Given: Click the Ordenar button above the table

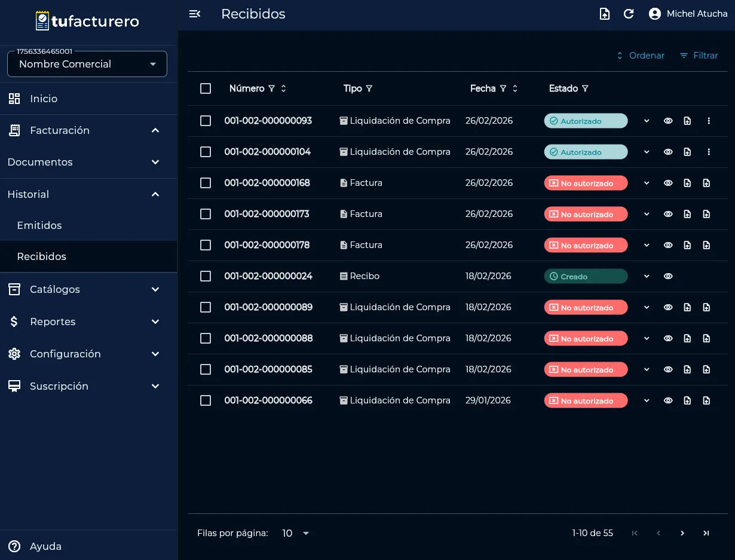Looking at the screenshot, I should pos(640,56).
